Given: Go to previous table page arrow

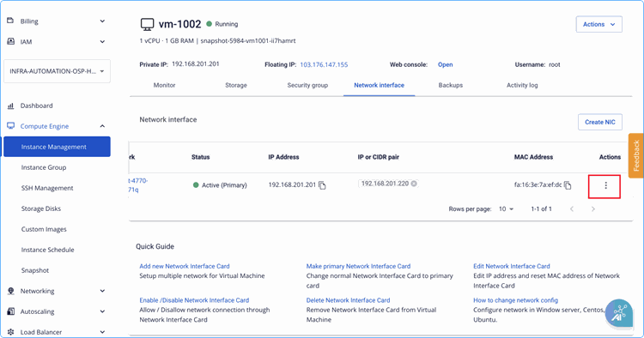Looking at the screenshot, I should click(571, 208).
